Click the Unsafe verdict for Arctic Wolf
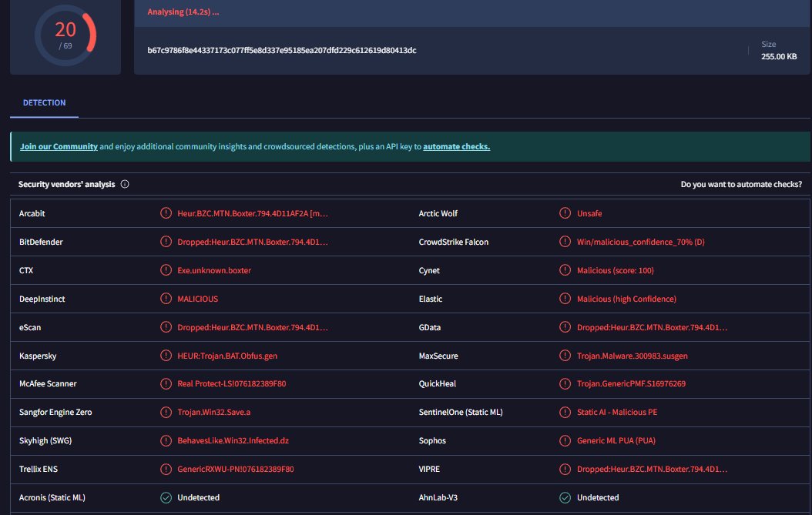 589,213
